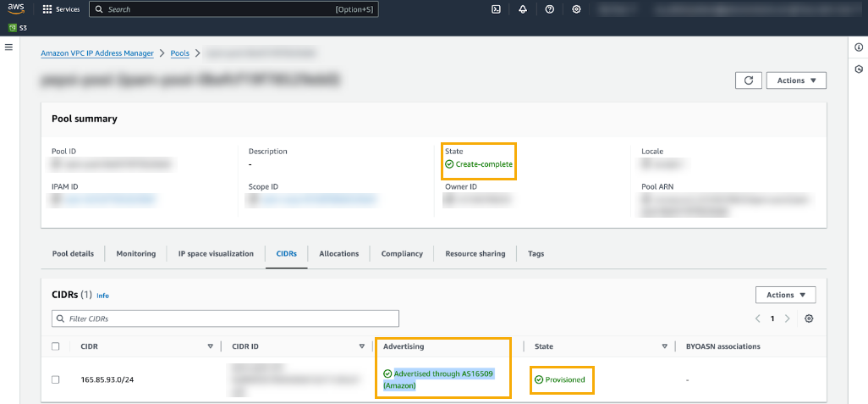Open the Amazon VPC IP Address Manager breadcrumb

[97, 53]
